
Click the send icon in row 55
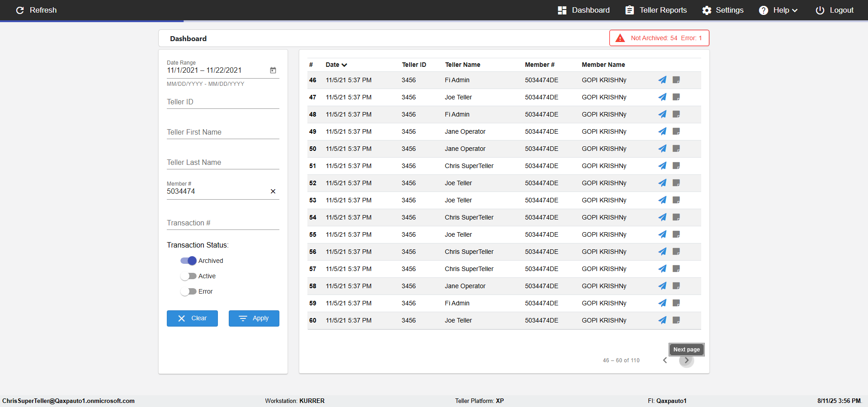[x=662, y=234]
